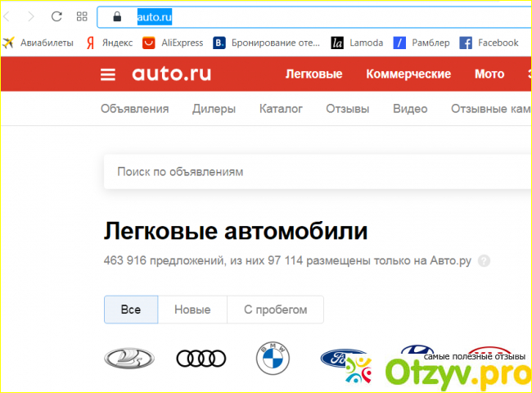This screenshot has height=393, width=532.
Task: Select the Все filter option
Action: pos(130,309)
